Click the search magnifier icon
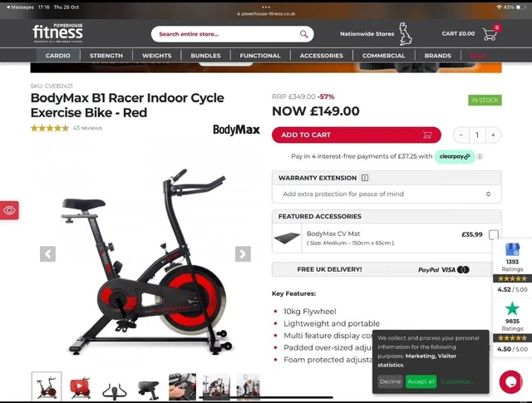Screen dimensions: 532x403 tap(303, 34)
